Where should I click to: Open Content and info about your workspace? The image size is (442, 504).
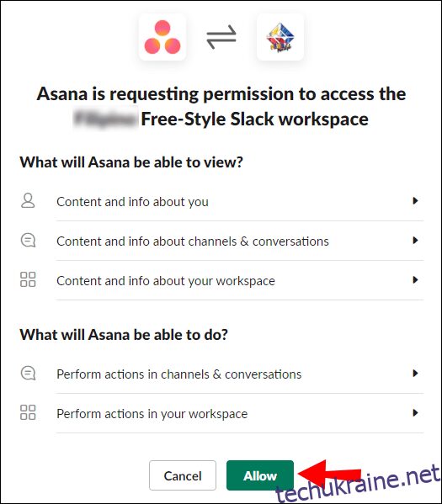point(222,280)
